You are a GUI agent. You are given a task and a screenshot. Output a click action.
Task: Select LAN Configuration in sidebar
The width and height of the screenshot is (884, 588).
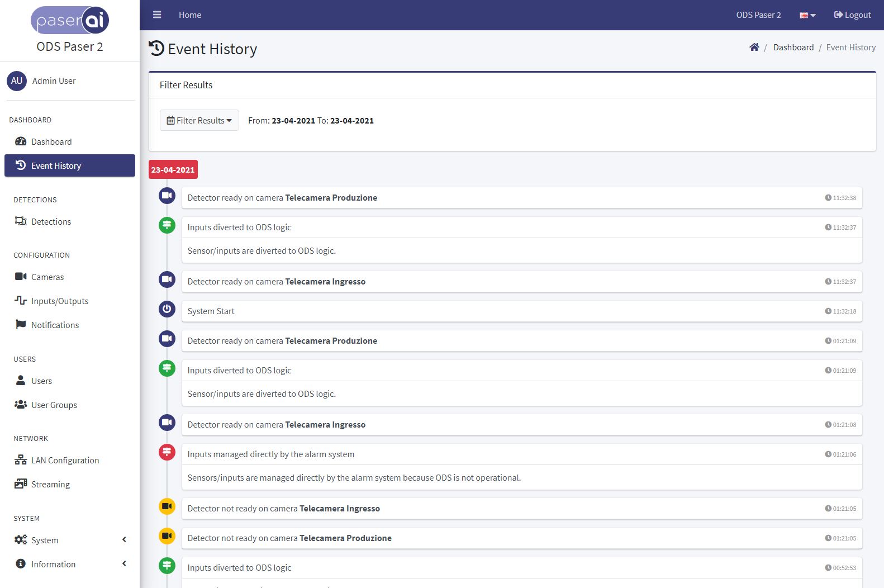[65, 461]
